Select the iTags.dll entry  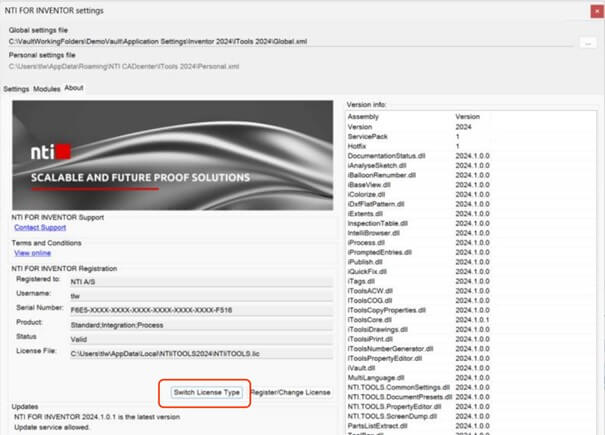(471, 281)
